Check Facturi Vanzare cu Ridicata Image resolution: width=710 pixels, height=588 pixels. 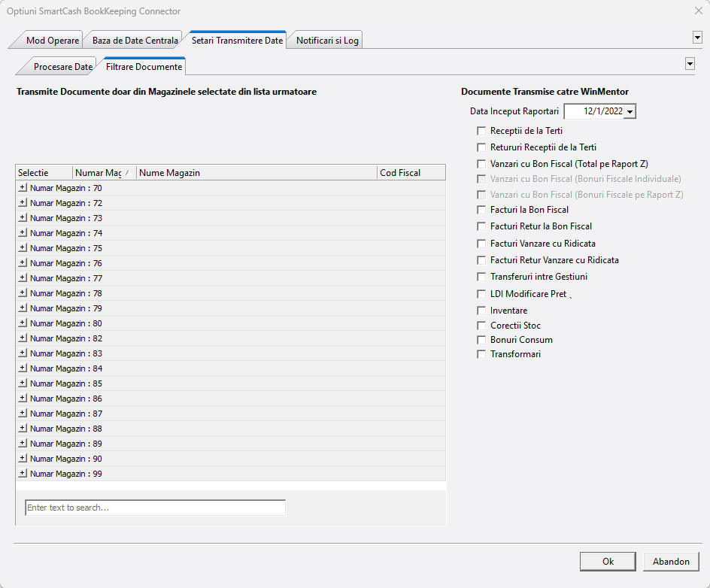pyautogui.click(x=481, y=244)
